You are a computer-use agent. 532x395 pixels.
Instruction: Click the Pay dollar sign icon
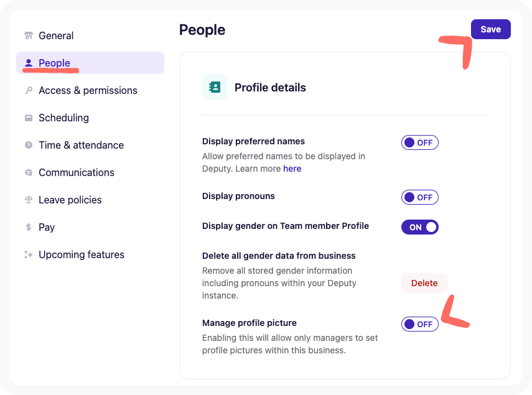pyautogui.click(x=27, y=227)
